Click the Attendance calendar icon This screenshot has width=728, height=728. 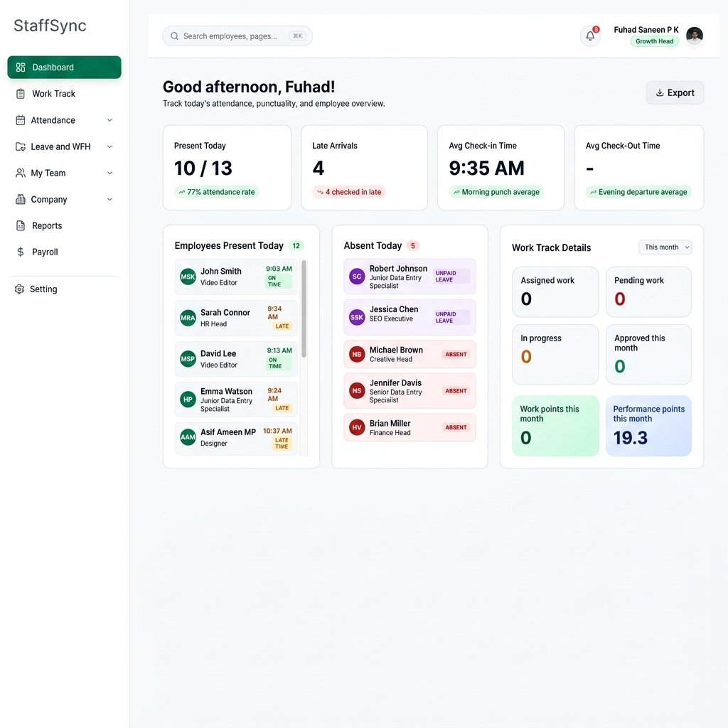[21, 120]
